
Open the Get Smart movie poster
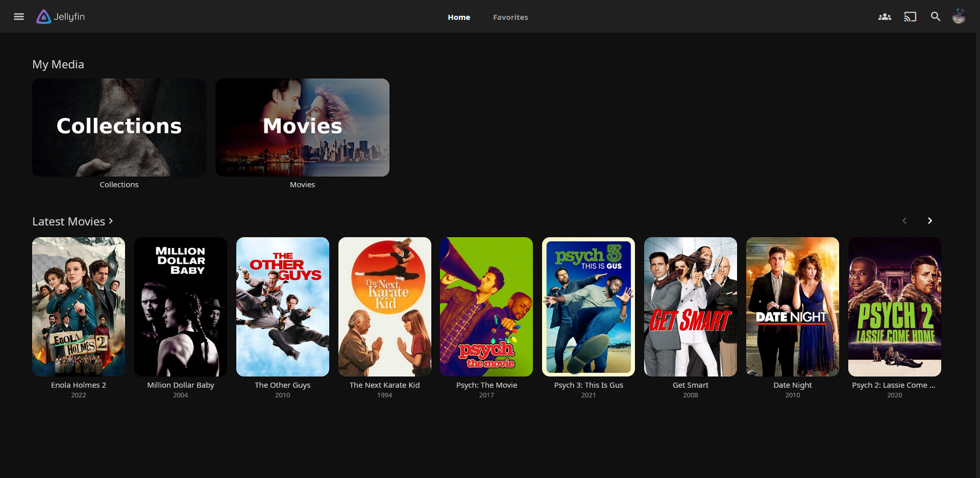(x=690, y=307)
